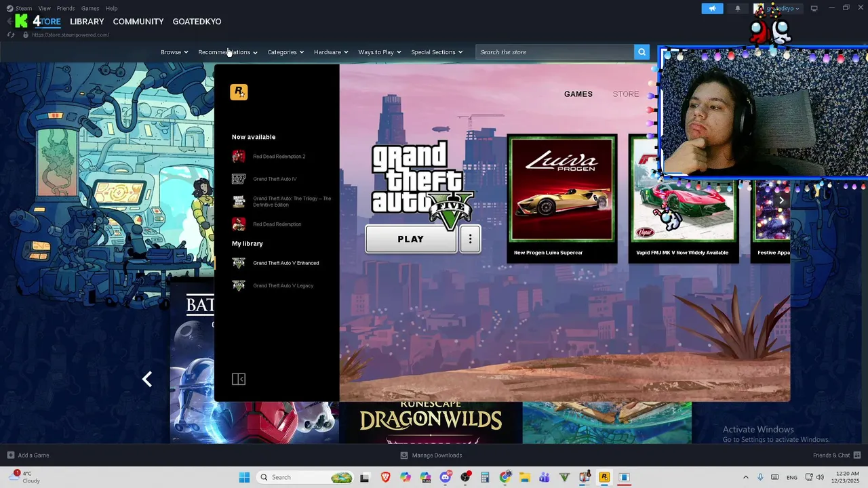This screenshot has height=488, width=868.
Task: Show previous featured item with left arrow
Action: coord(147,379)
